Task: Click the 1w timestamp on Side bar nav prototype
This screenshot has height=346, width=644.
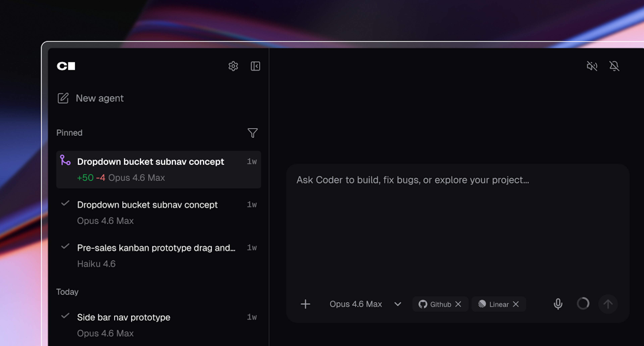Action: tap(252, 317)
